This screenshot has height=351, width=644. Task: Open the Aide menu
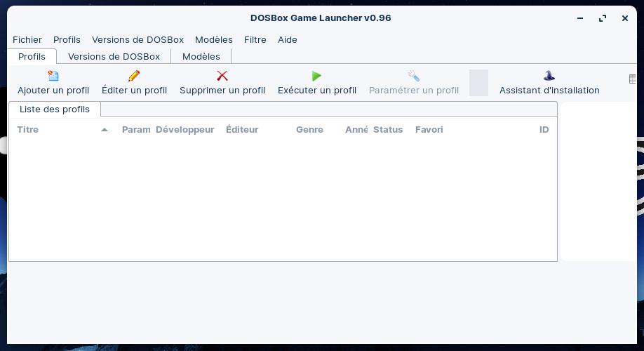(x=288, y=40)
